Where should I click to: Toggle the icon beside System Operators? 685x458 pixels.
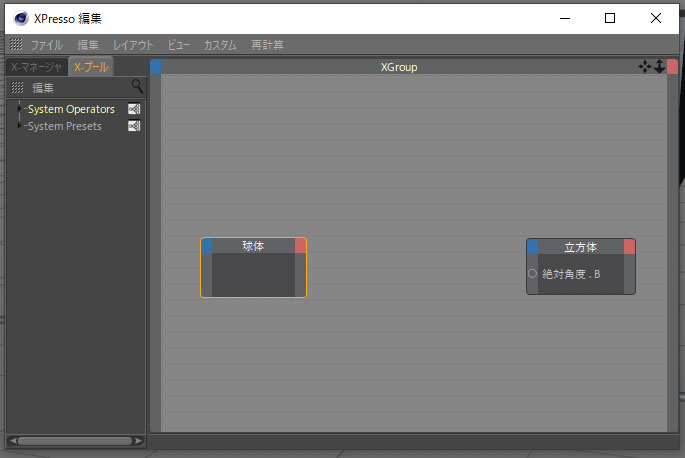click(134, 109)
